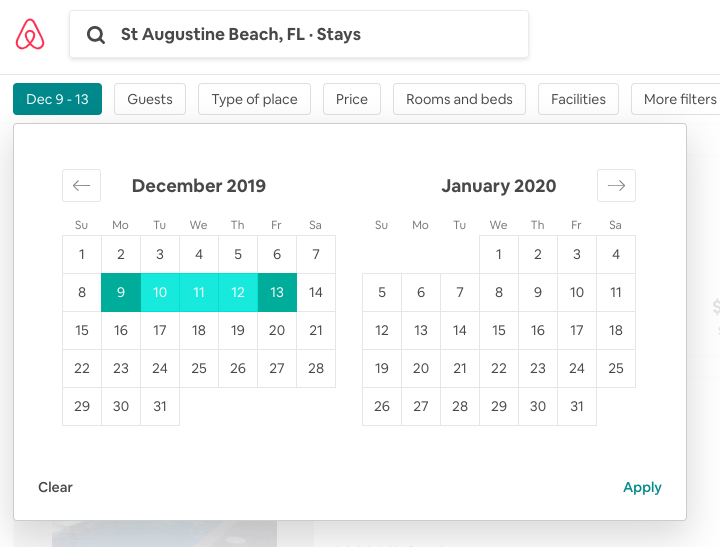This screenshot has height=547, width=720.
Task: Open the Type of place filter
Action: pos(254,99)
